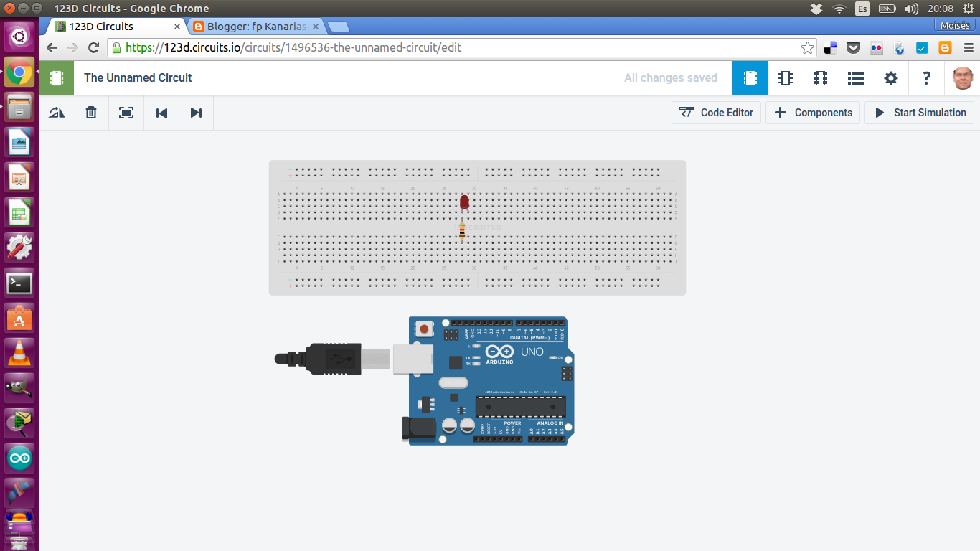
Task: Open the circuit settings gear
Action: point(890,77)
